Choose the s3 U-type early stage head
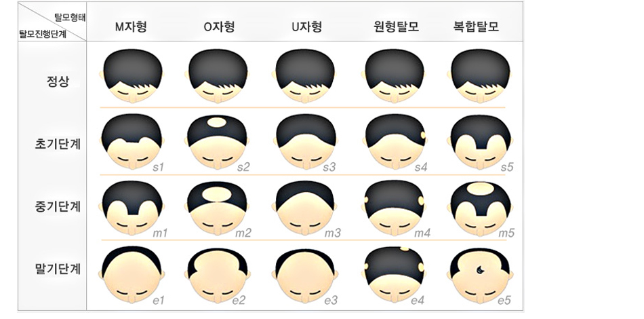The width and height of the screenshot is (644, 319). 306,141
